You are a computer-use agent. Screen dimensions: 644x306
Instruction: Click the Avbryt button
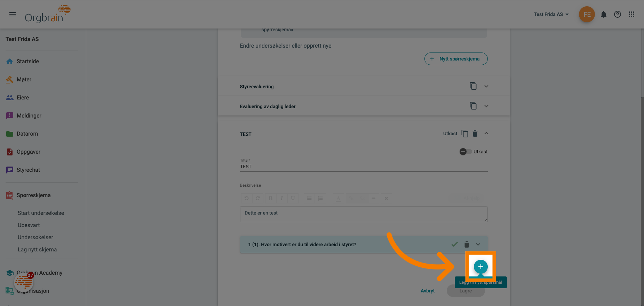click(428, 291)
